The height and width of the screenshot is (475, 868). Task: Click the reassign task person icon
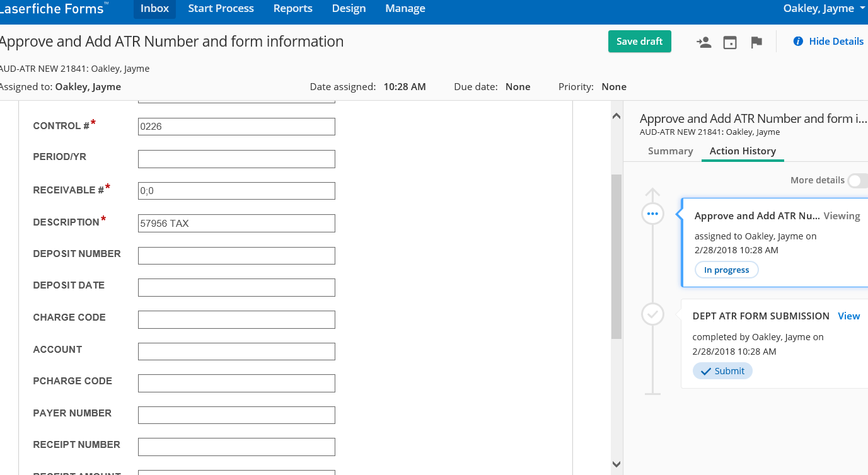click(703, 42)
